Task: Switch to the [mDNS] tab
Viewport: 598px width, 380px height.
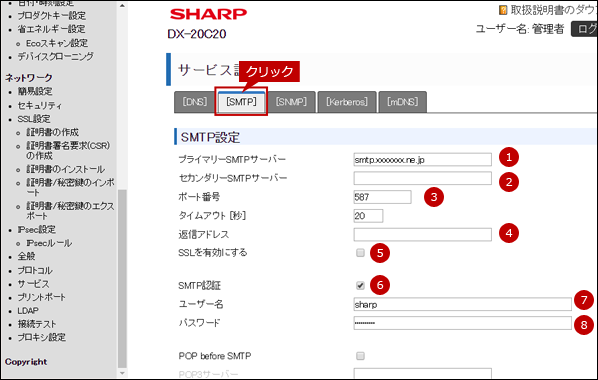Action: click(402, 102)
